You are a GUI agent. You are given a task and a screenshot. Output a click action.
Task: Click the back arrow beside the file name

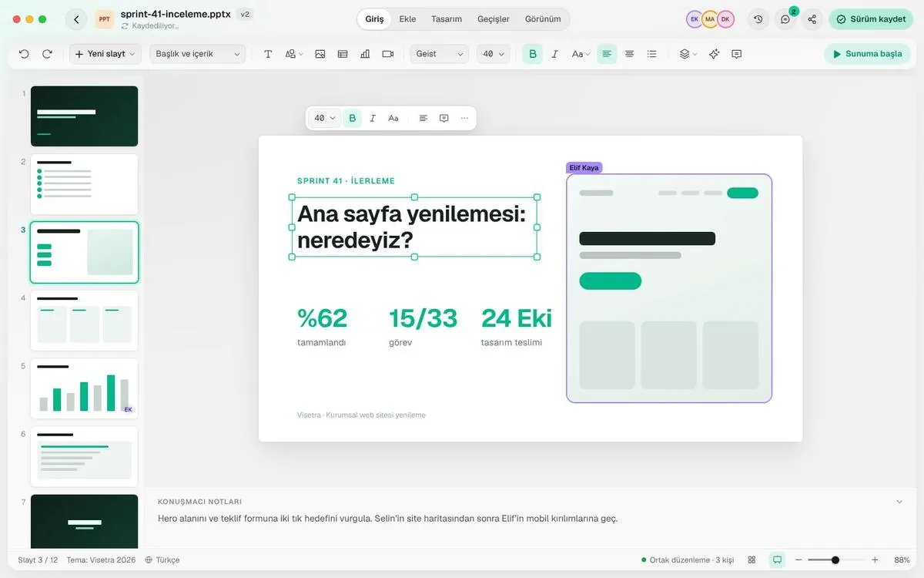[76, 19]
